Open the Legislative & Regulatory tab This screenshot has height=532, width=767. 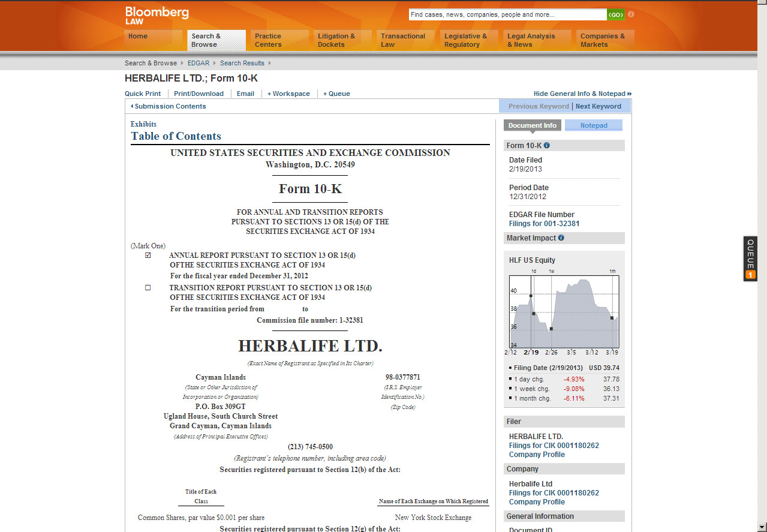point(469,40)
